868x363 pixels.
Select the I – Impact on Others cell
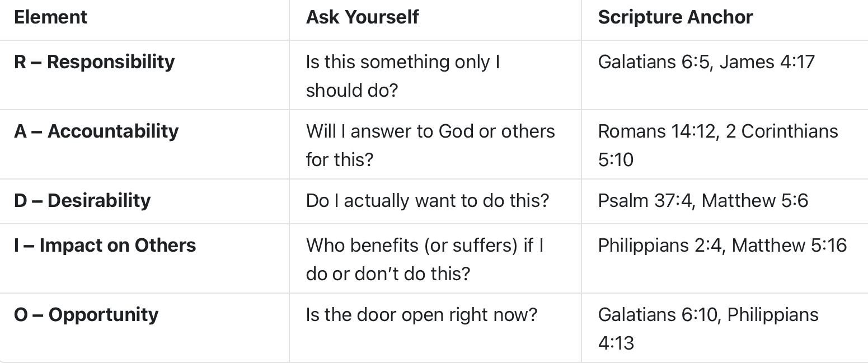click(105, 245)
